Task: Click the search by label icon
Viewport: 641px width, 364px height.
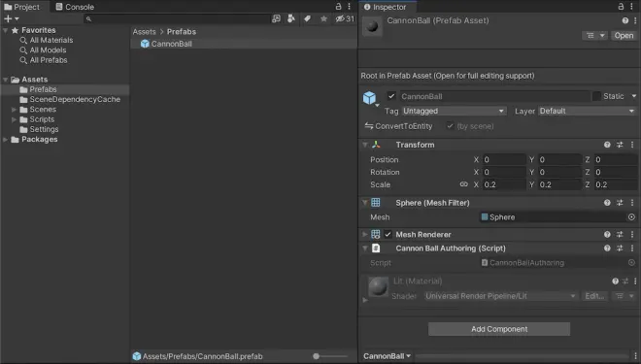Action: [308, 18]
